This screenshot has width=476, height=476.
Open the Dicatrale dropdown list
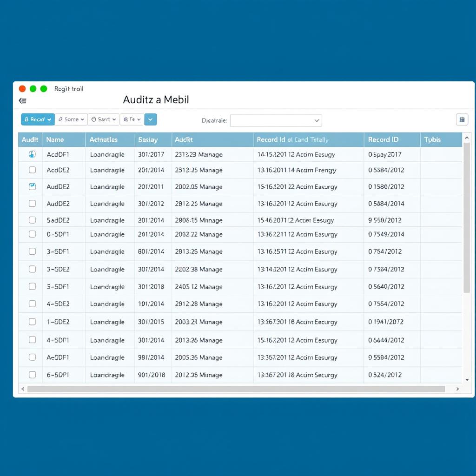[316, 120]
